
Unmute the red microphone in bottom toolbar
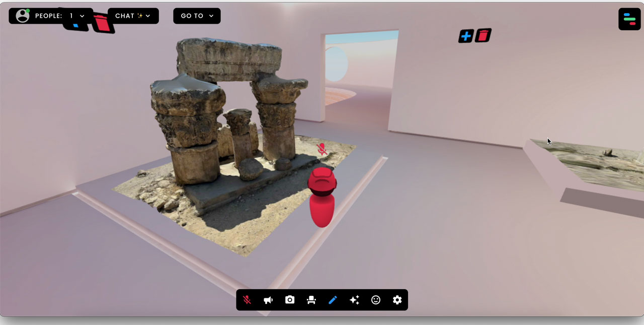click(x=247, y=300)
